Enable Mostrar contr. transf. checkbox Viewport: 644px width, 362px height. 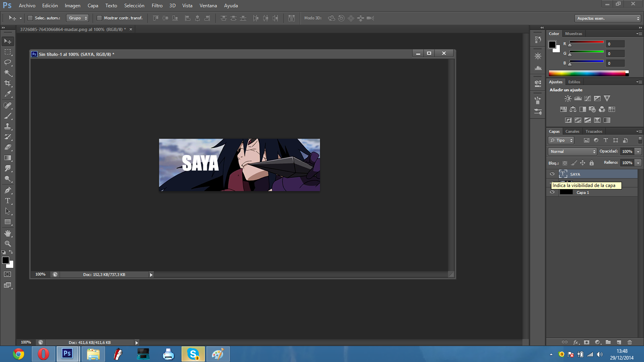(99, 18)
